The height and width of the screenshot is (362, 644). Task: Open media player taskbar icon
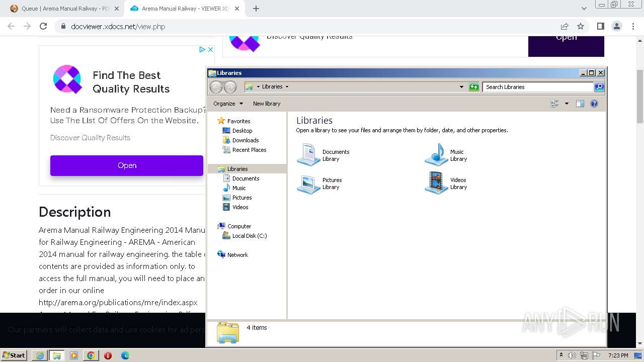(74, 355)
